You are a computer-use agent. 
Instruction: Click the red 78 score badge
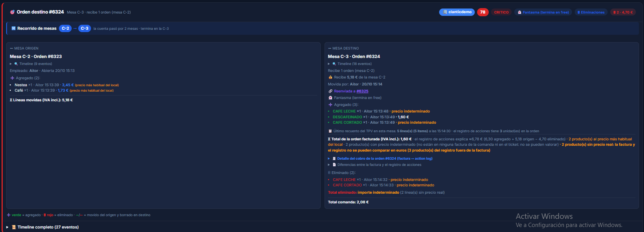click(483, 12)
